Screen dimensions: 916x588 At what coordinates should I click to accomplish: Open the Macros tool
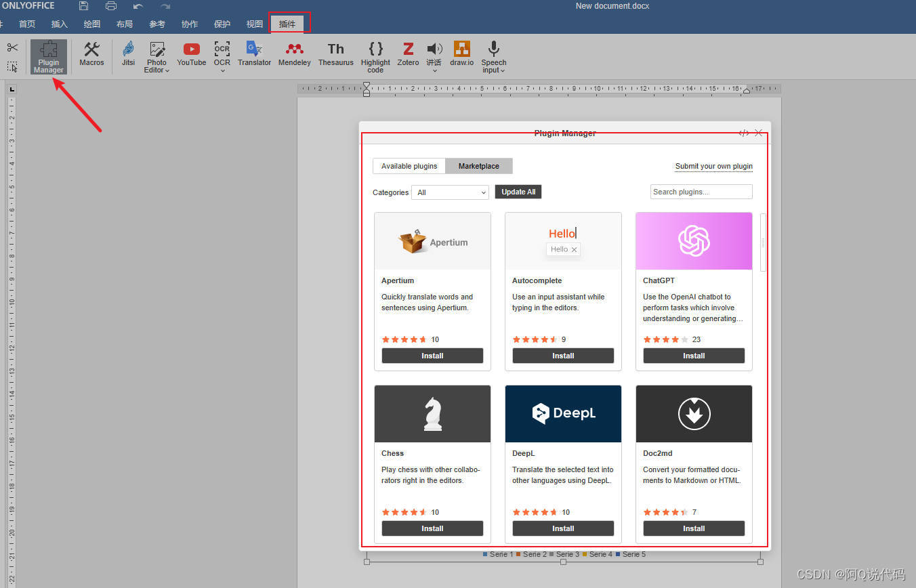pyautogui.click(x=91, y=54)
